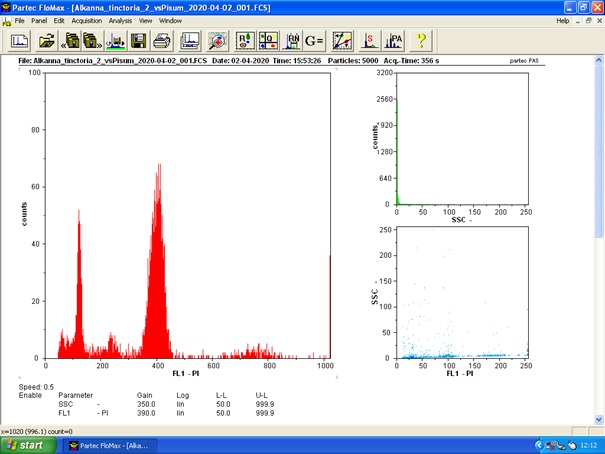Screen dimensions: 605x454
Task: Click the status bar x=1020 count readout
Action: pyautogui.click(x=37, y=432)
